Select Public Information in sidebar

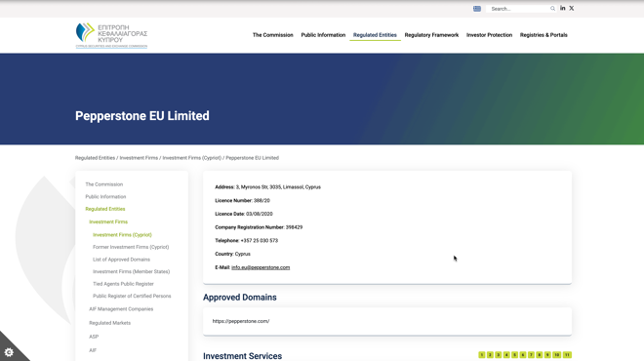pyautogui.click(x=105, y=197)
